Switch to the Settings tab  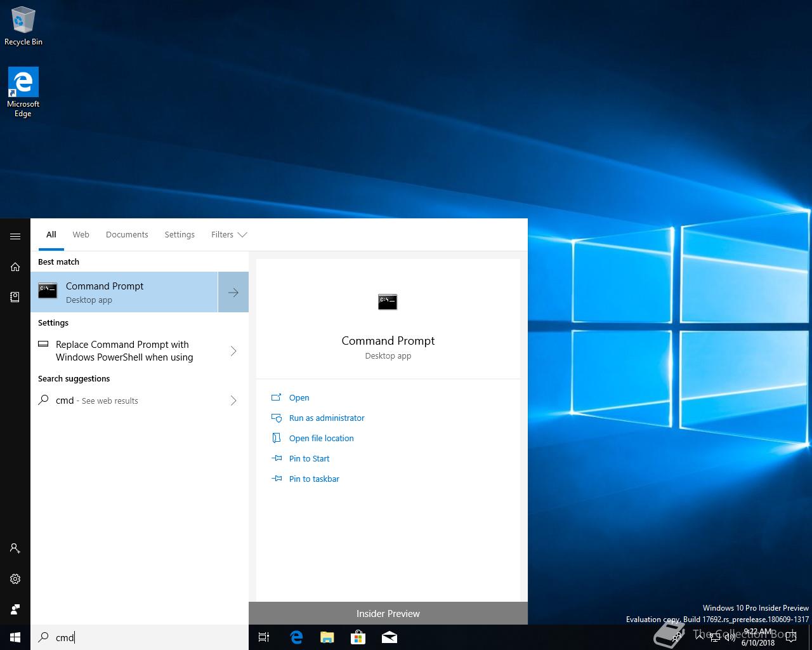click(x=180, y=234)
